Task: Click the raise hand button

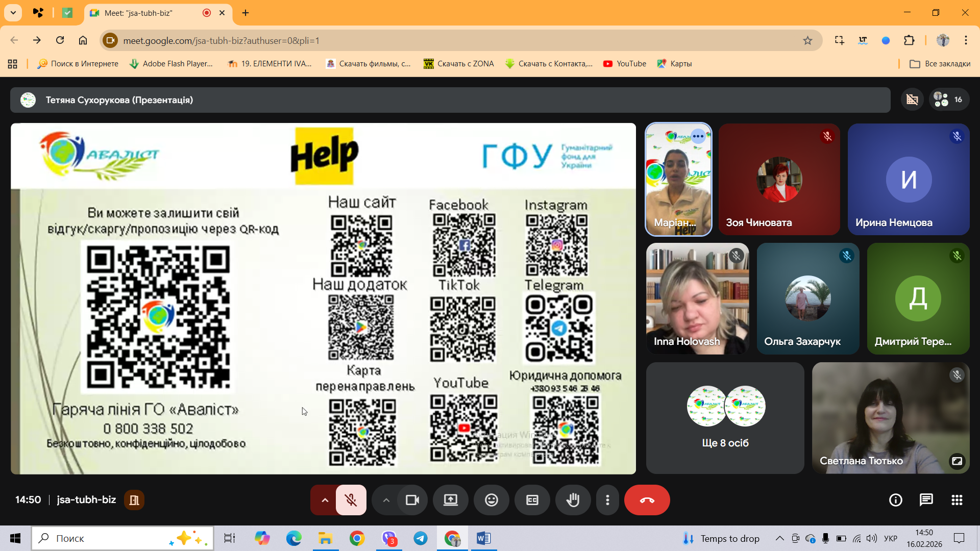Action: (x=573, y=500)
